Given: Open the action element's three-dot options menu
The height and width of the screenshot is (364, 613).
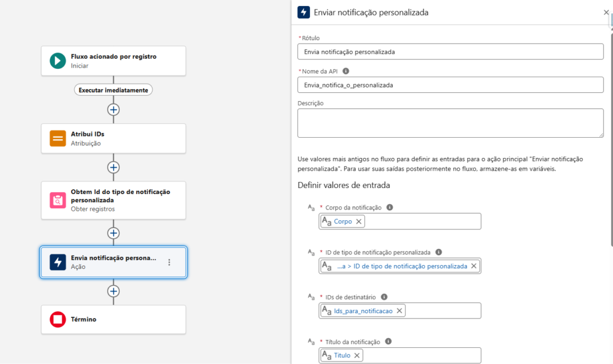Looking at the screenshot, I should coord(169,262).
